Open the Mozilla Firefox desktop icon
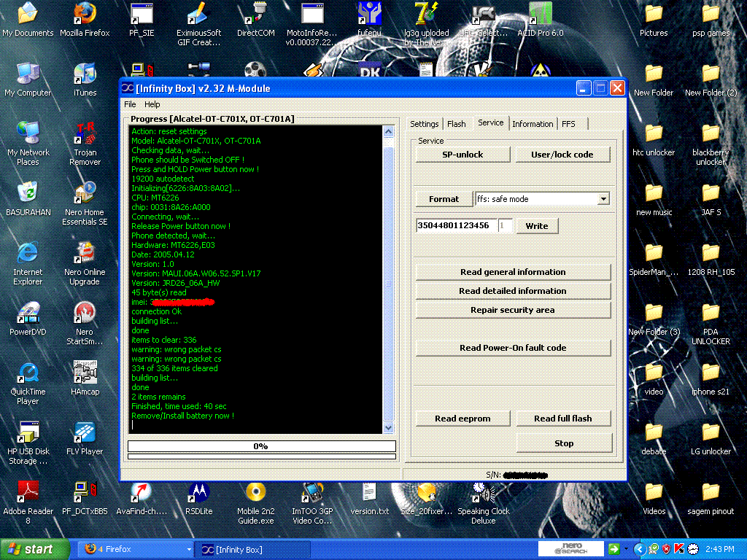The image size is (747, 560). click(x=85, y=15)
